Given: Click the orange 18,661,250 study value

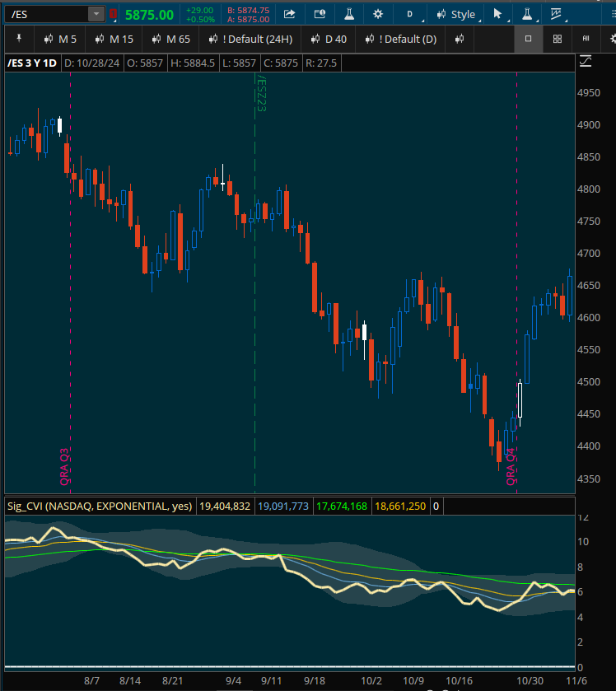Looking at the screenshot, I should click(400, 506).
